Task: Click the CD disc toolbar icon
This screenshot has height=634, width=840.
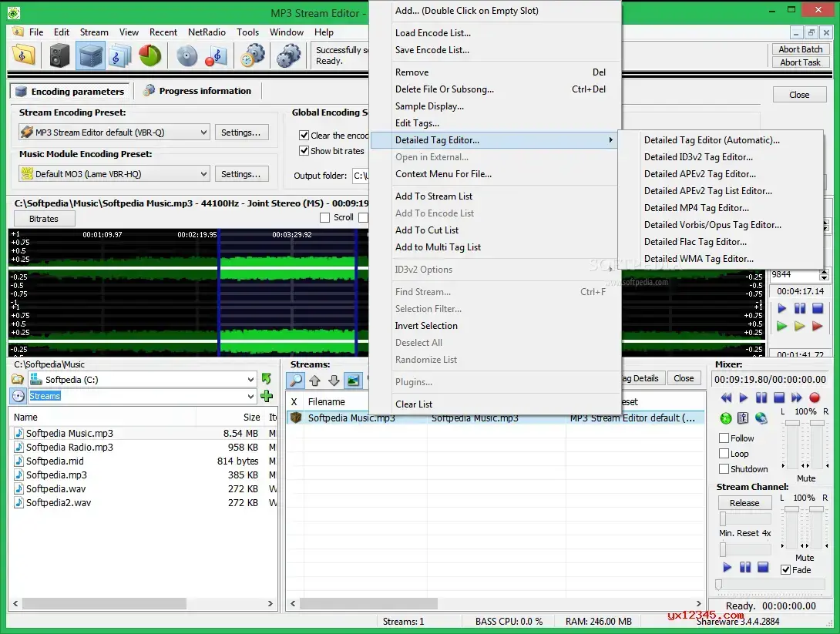Action: [x=186, y=55]
